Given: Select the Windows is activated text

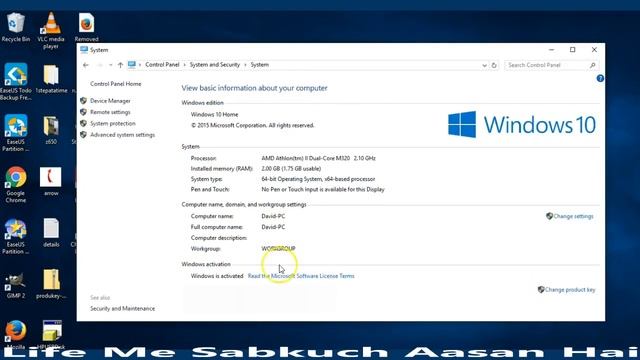Looking at the screenshot, I should (217, 276).
